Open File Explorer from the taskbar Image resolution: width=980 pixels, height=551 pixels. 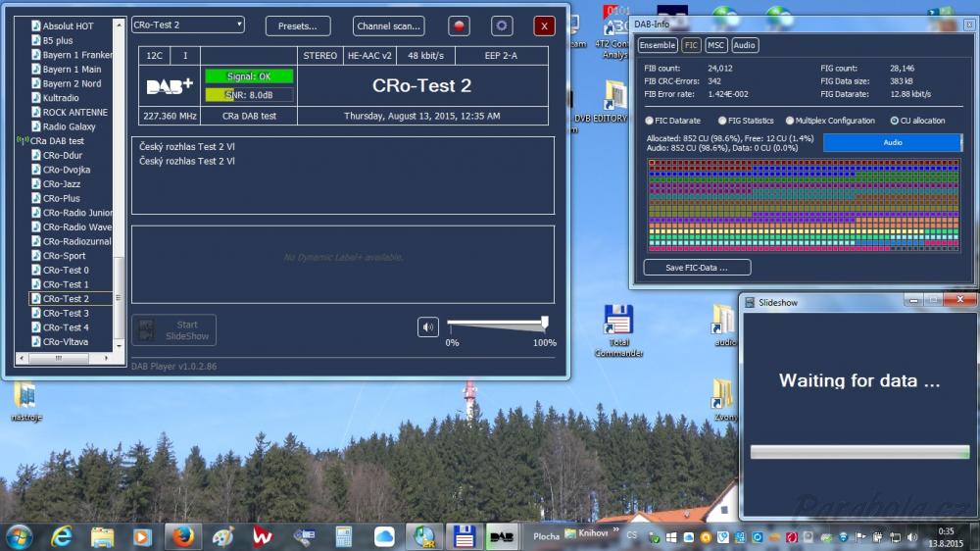click(102, 537)
